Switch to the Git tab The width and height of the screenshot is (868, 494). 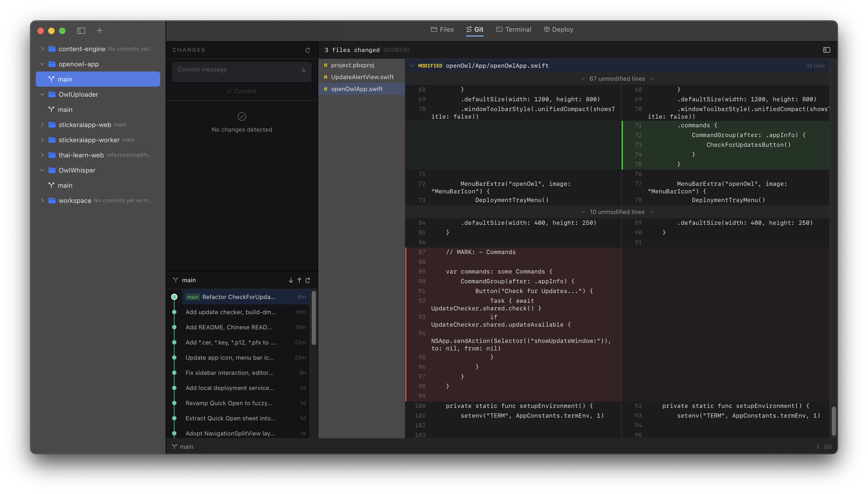point(475,30)
